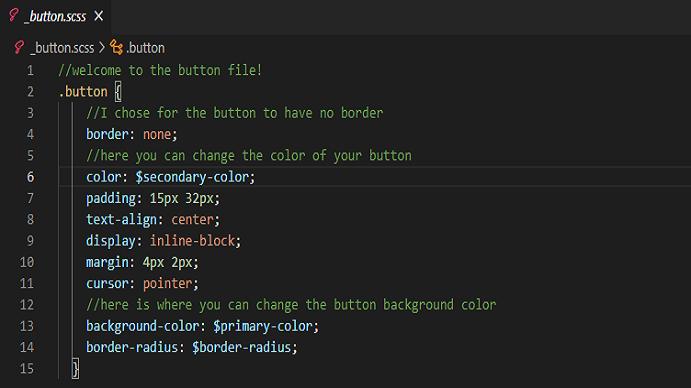Click the Sass file icon in breadcrumb

19,47
